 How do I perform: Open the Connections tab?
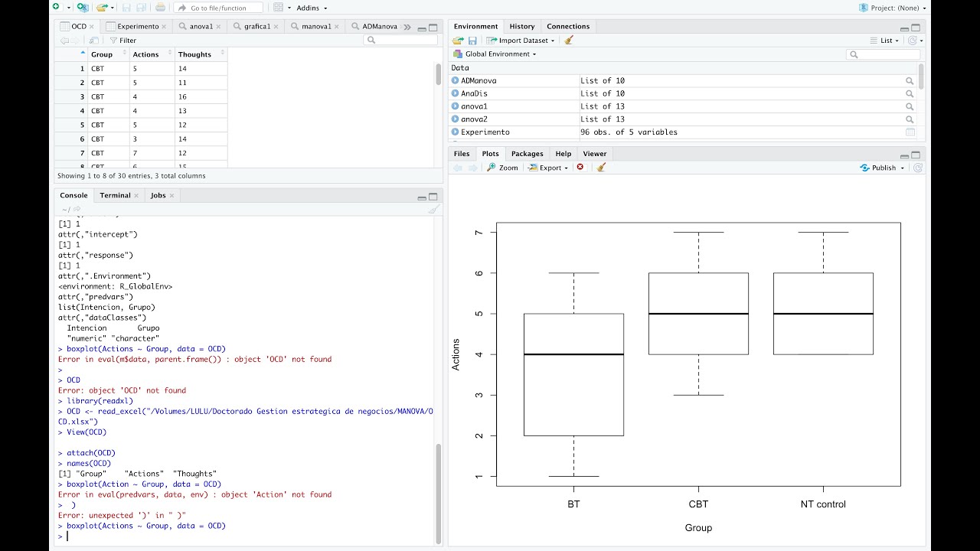568,26
